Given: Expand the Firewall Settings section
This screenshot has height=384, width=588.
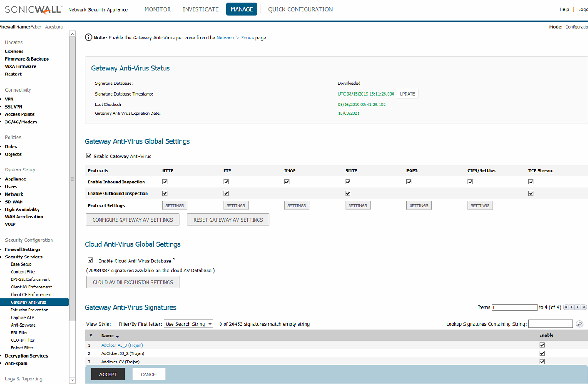Looking at the screenshot, I should pyautogui.click(x=22, y=249).
